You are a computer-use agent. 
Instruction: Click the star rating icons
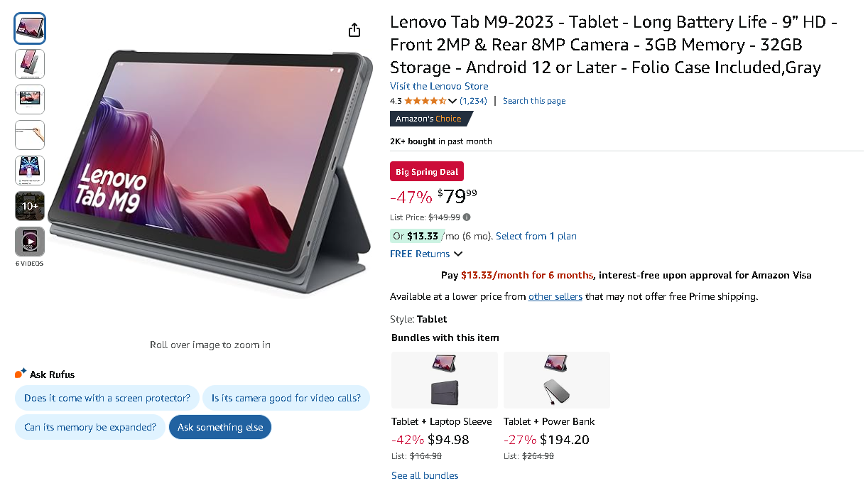[425, 101]
